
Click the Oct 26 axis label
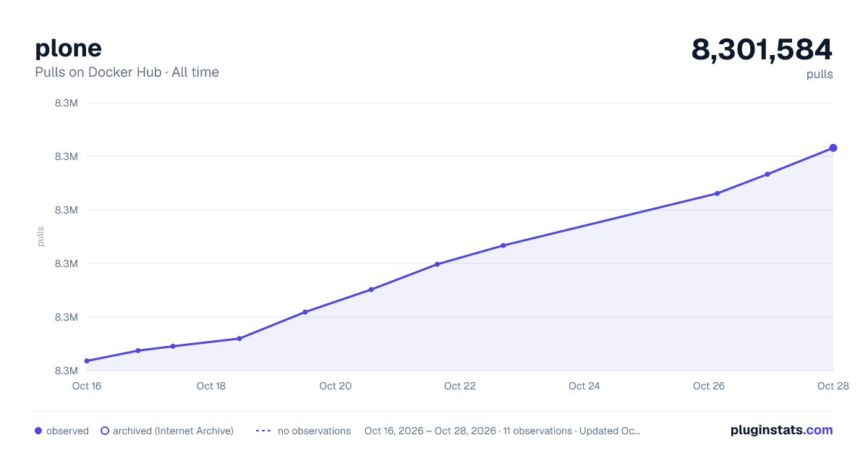[x=709, y=386]
